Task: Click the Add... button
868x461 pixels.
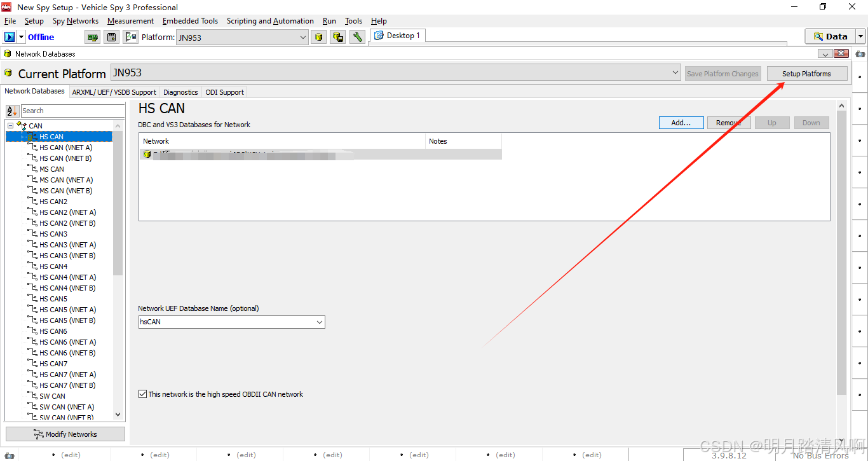Action: tap(681, 123)
